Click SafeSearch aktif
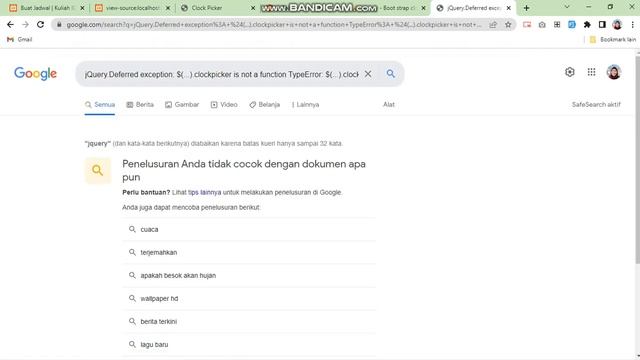The image size is (640, 360). (x=596, y=104)
